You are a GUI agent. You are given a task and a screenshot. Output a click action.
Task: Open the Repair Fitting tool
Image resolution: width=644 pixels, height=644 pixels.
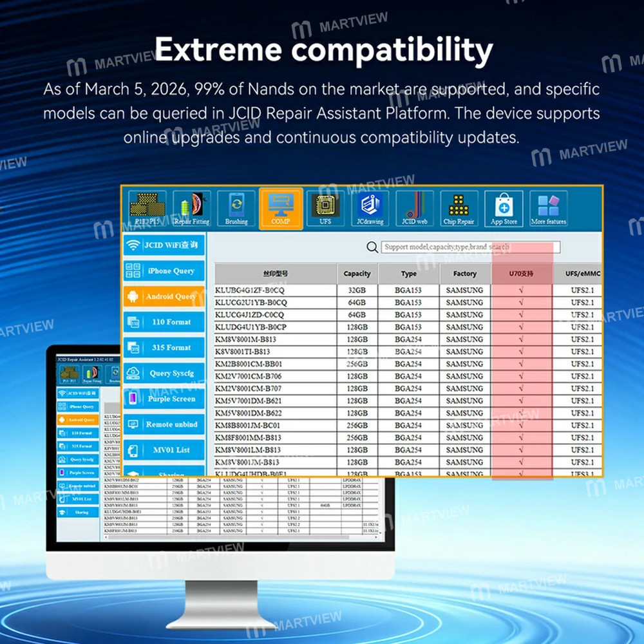192,208
